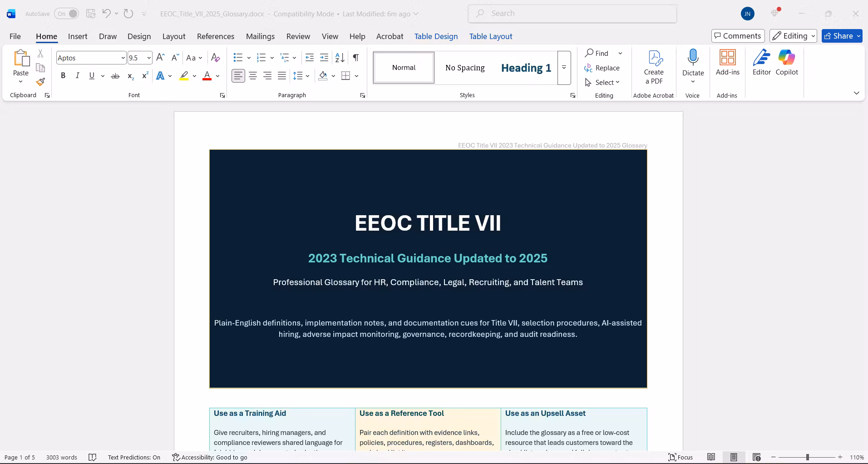Screen dimensions: 868x464
Task: Align text to the right
Action: pyautogui.click(x=267, y=76)
